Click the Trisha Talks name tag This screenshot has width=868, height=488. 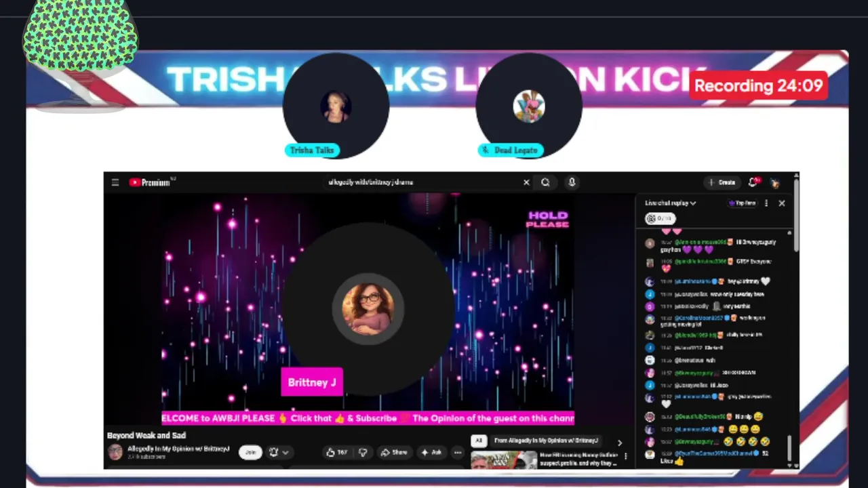coord(312,150)
